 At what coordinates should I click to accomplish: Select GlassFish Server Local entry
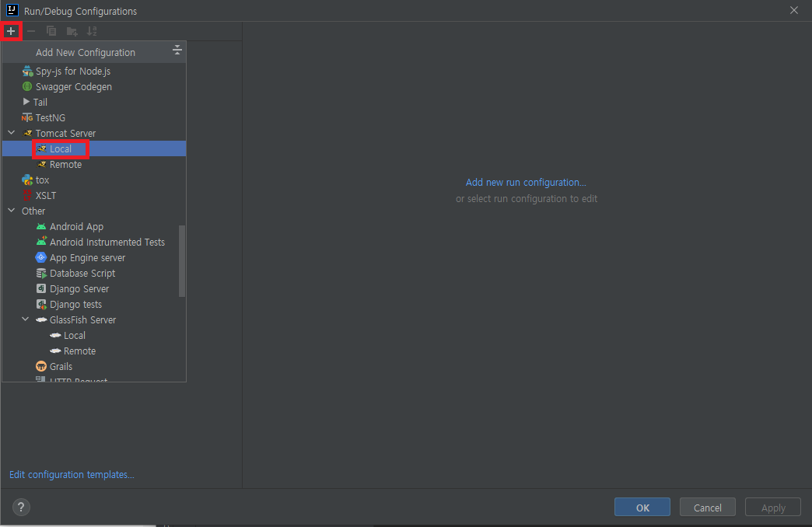[94, 335]
